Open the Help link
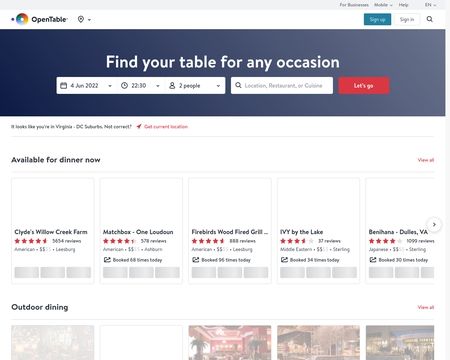Image resolution: width=450 pixels, height=360 pixels. [x=403, y=5]
